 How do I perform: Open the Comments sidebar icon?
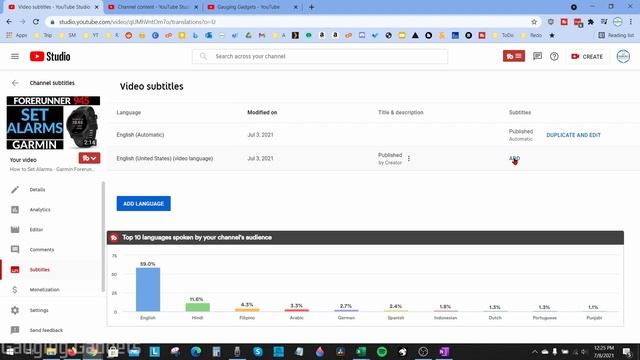click(15, 249)
